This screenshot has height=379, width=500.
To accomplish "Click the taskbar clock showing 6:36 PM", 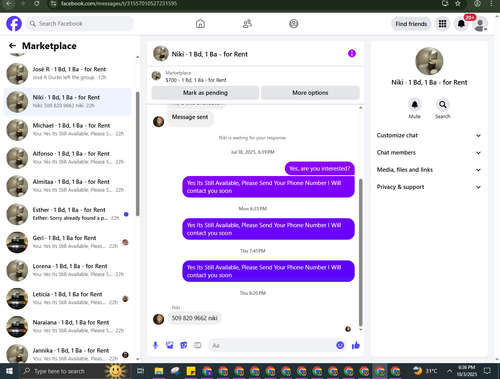I will click(467, 371).
